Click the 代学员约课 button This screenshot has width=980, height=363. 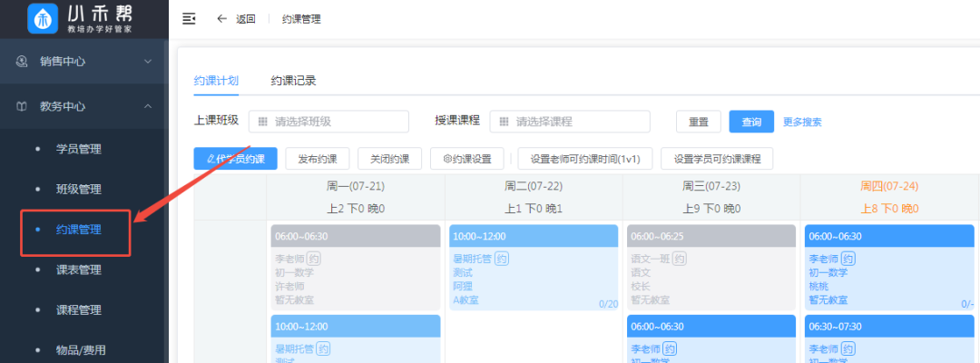235,159
